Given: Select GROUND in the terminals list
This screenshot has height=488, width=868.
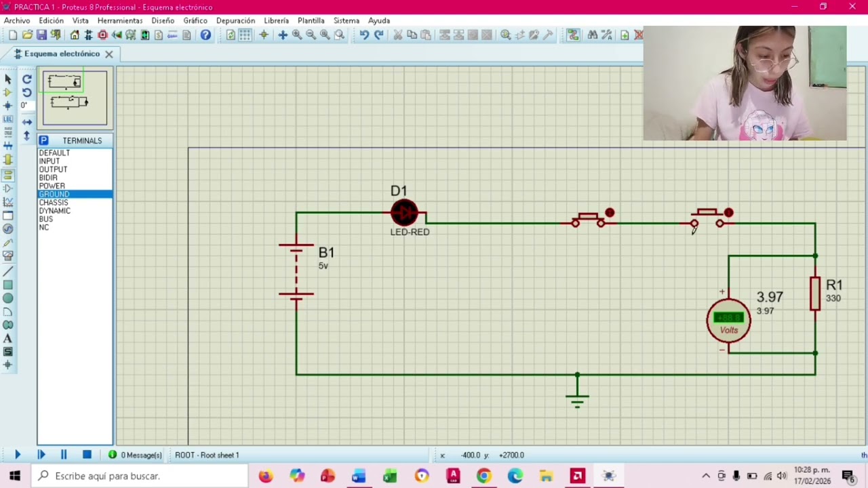Looking at the screenshot, I should point(75,195).
